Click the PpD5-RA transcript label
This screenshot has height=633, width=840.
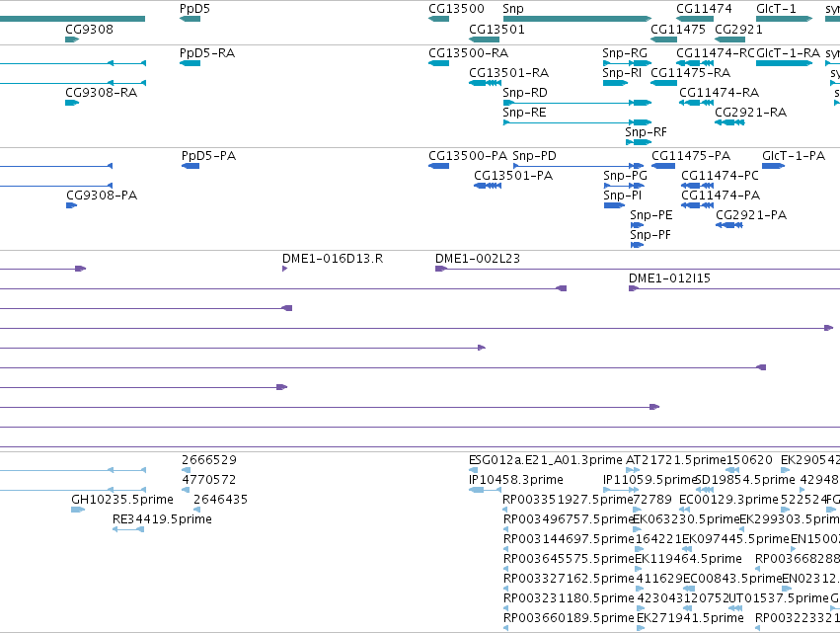(x=207, y=53)
